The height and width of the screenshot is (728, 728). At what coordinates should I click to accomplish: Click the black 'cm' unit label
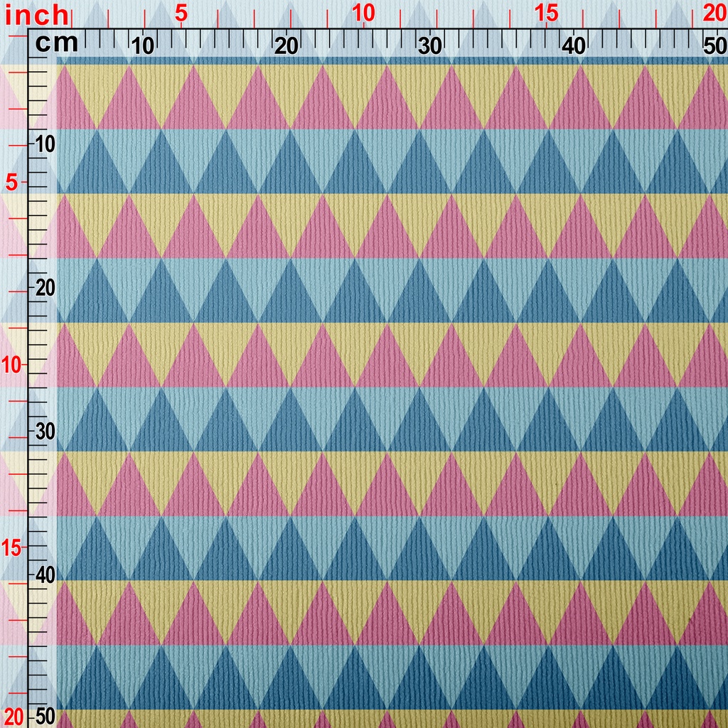56,43
